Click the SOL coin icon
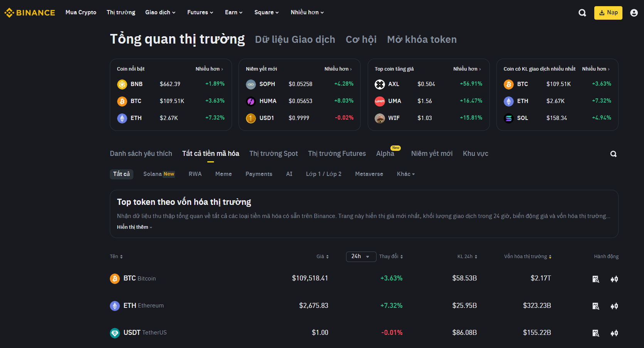Screen dimensions: 644x348 pyautogui.click(x=509, y=118)
